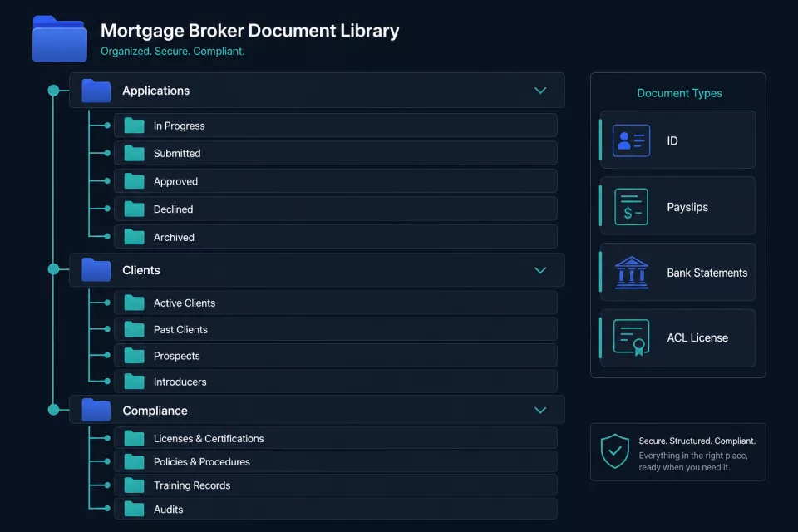Screen dimensions: 798x532
Task: Choose the Bank Statements document type
Action: pos(678,272)
